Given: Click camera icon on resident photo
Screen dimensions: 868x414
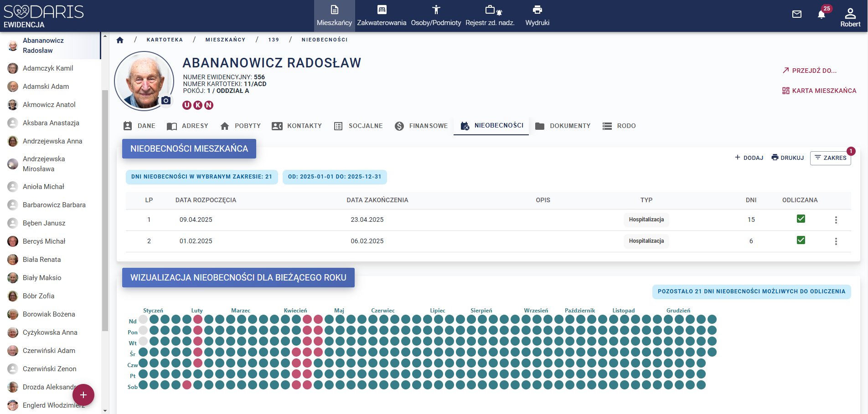Looking at the screenshot, I should [x=166, y=101].
